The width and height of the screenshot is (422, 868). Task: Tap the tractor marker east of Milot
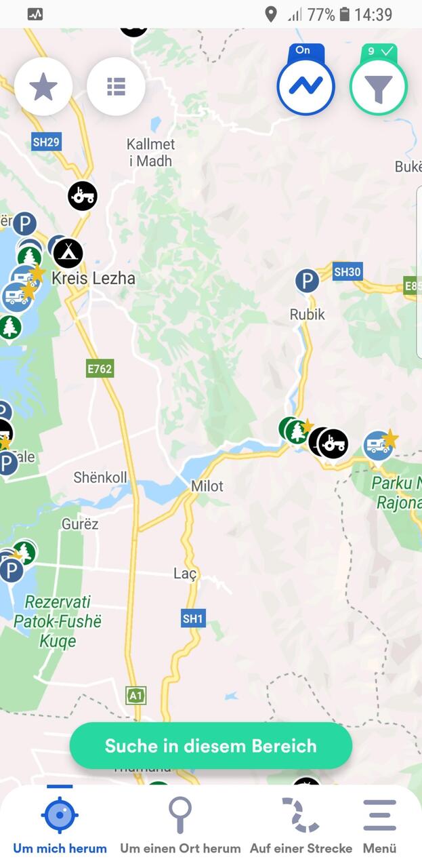pos(333,444)
